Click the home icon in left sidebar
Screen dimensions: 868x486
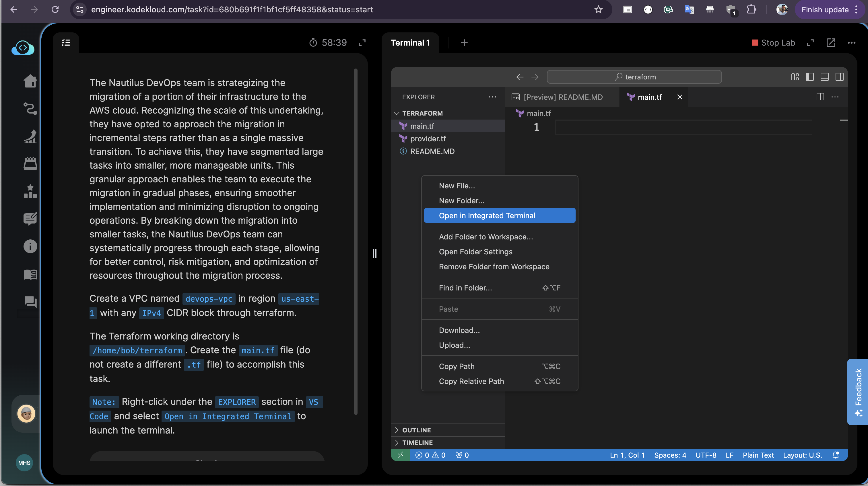(x=30, y=81)
